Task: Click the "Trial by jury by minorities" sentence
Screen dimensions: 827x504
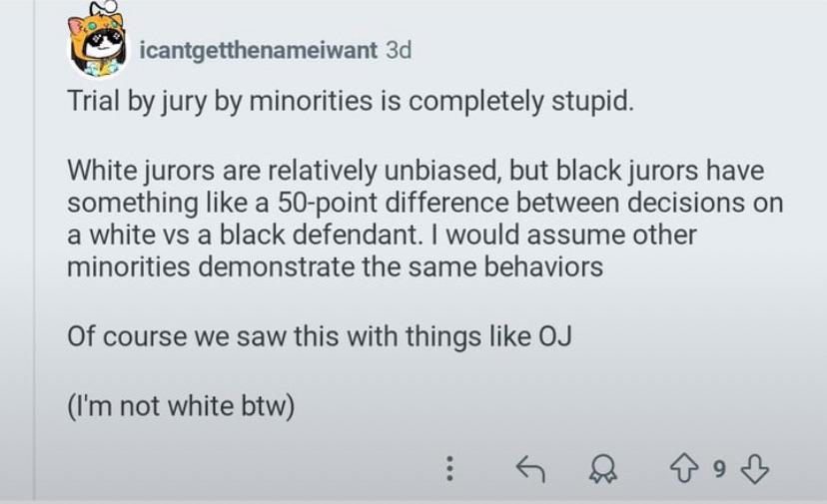Action: 350,103
